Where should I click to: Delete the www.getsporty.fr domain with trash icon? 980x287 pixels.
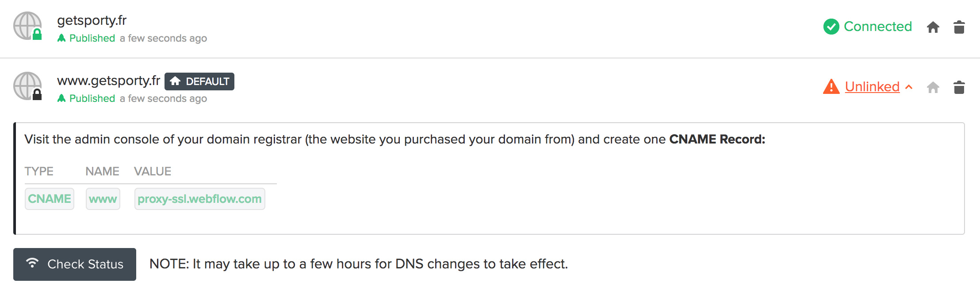pyautogui.click(x=959, y=87)
